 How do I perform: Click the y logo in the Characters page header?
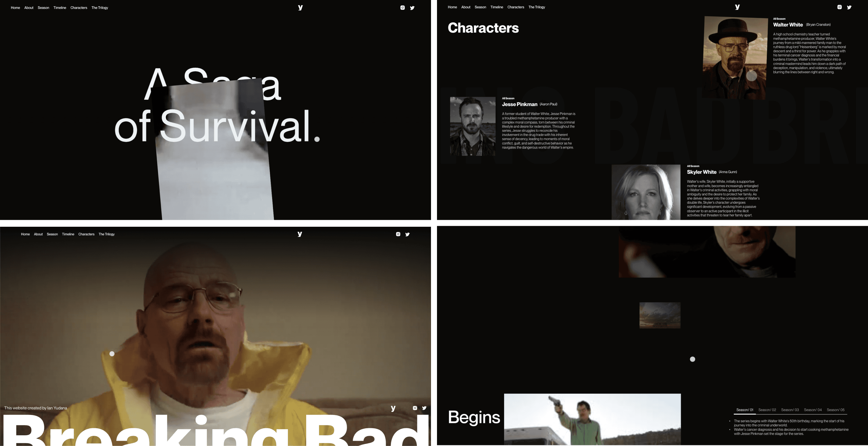tap(737, 7)
